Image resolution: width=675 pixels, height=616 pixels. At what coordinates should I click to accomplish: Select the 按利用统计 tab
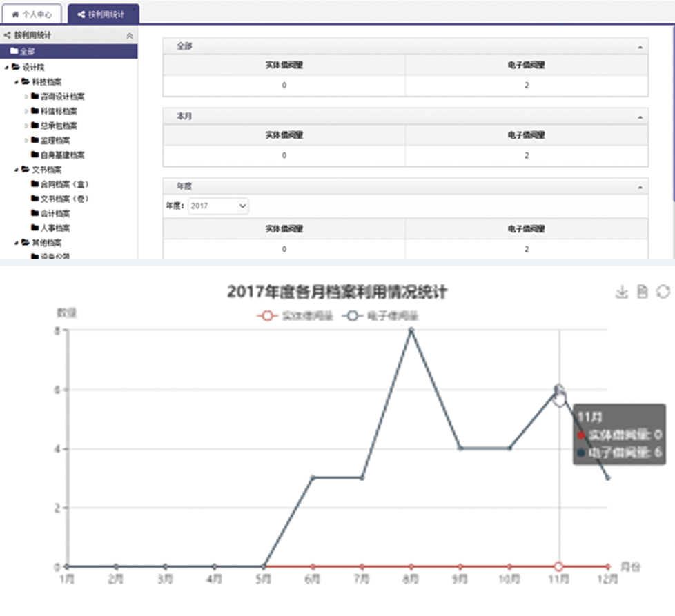[104, 14]
